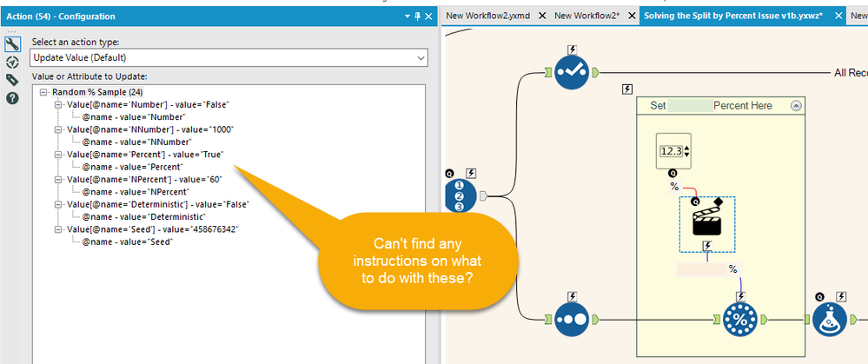Image resolution: width=868 pixels, height=364 pixels.
Task: Collapse the tool container with round arrow
Action: coord(796,106)
